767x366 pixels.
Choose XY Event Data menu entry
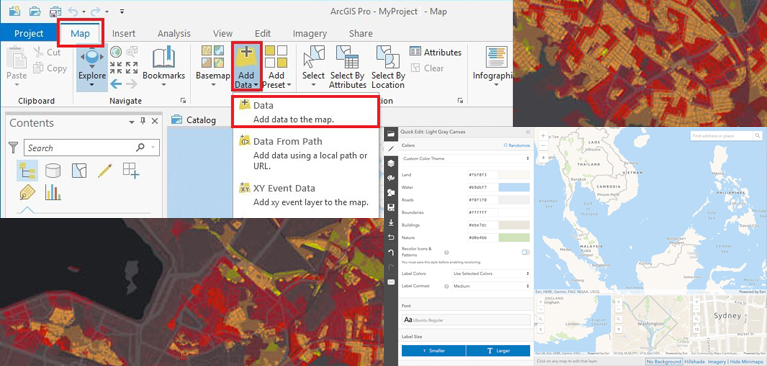[x=305, y=195]
